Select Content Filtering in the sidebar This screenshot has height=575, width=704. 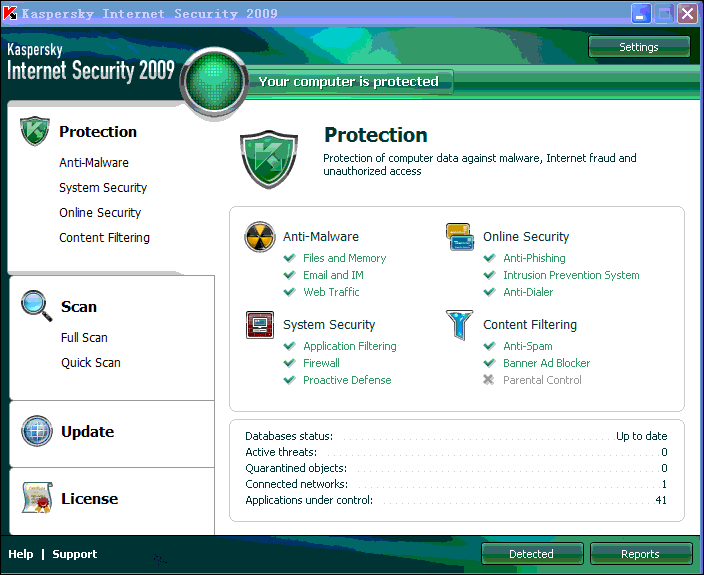coord(105,237)
